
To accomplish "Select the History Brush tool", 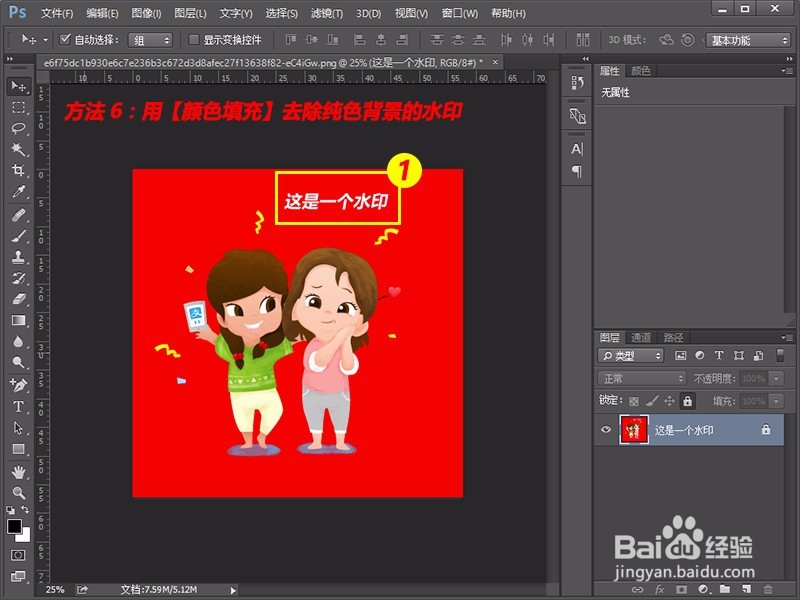I will [x=18, y=278].
